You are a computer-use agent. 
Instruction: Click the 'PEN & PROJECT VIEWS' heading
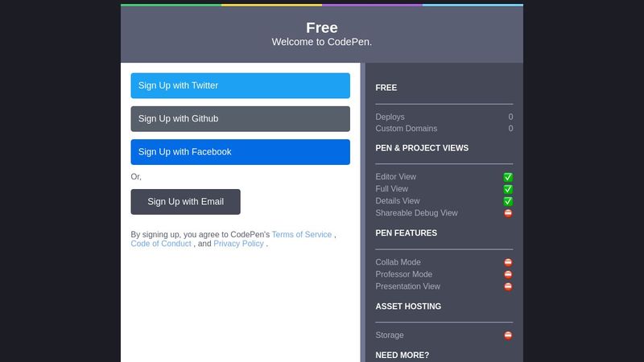tap(422, 148)
